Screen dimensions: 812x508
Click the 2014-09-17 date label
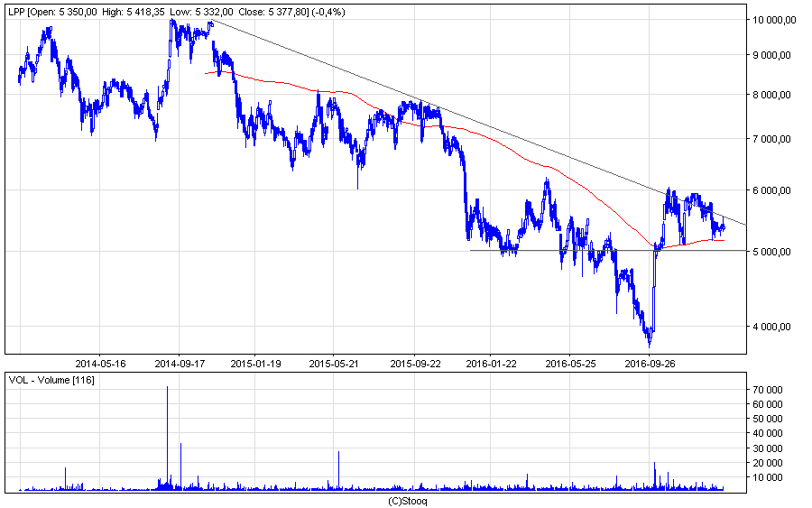180,364
